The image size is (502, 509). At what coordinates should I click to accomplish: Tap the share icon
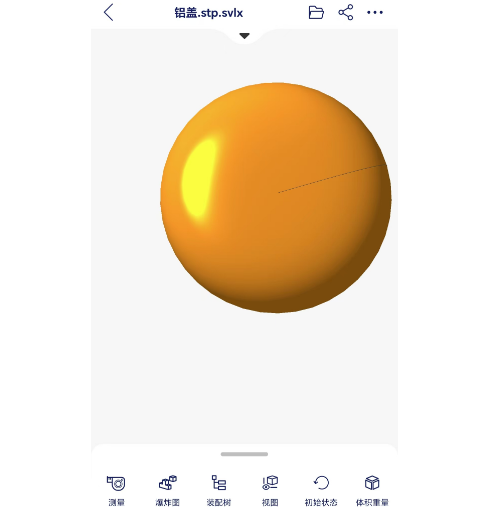point(346,13)
